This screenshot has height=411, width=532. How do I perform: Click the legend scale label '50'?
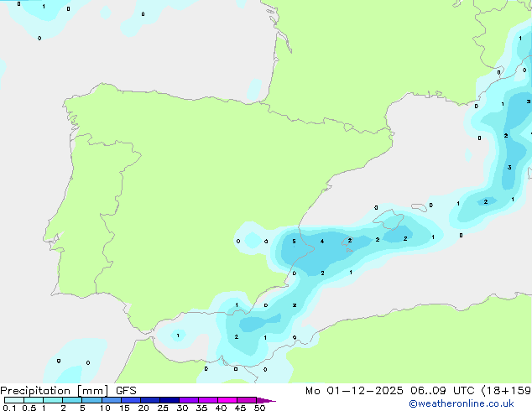(259, 408)
